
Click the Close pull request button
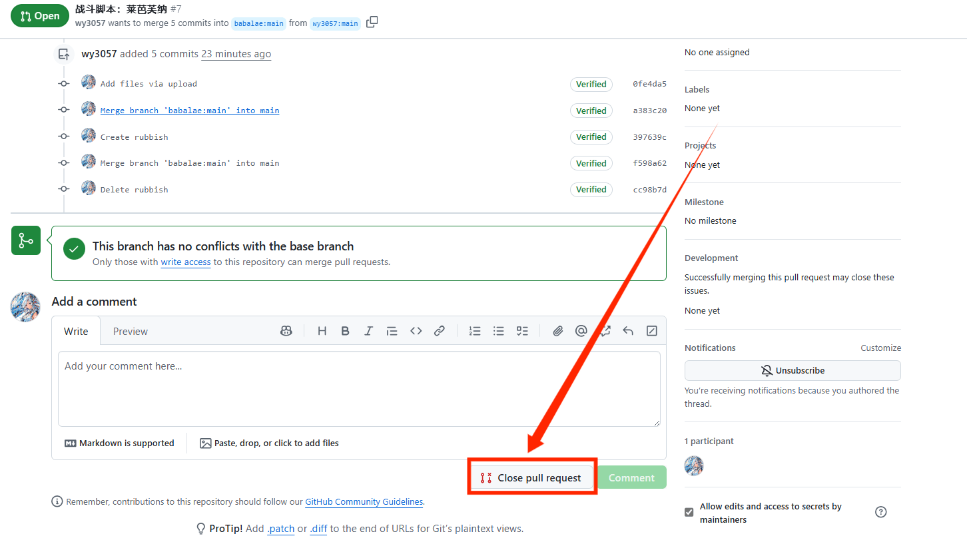pos(531,477)
